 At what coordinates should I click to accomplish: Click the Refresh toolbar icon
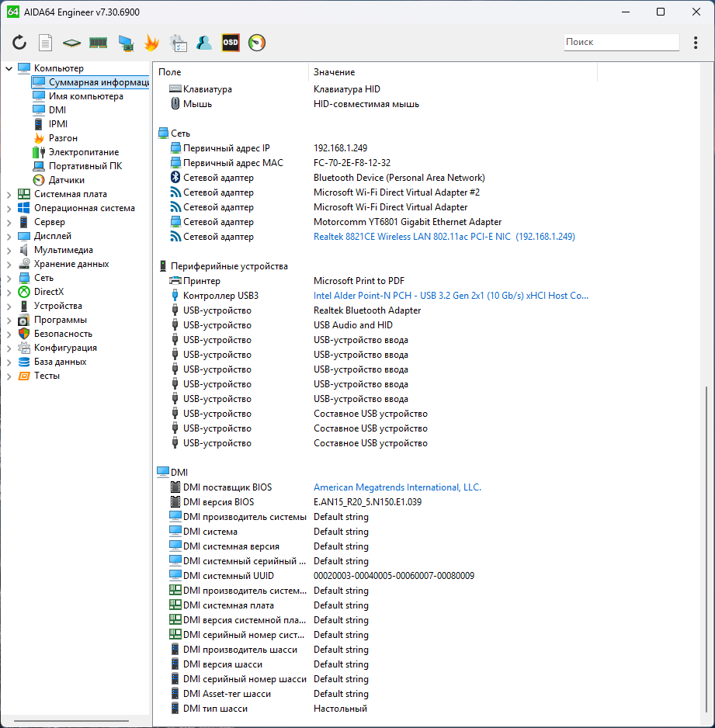pyautogui.click(x=19, y=43)
